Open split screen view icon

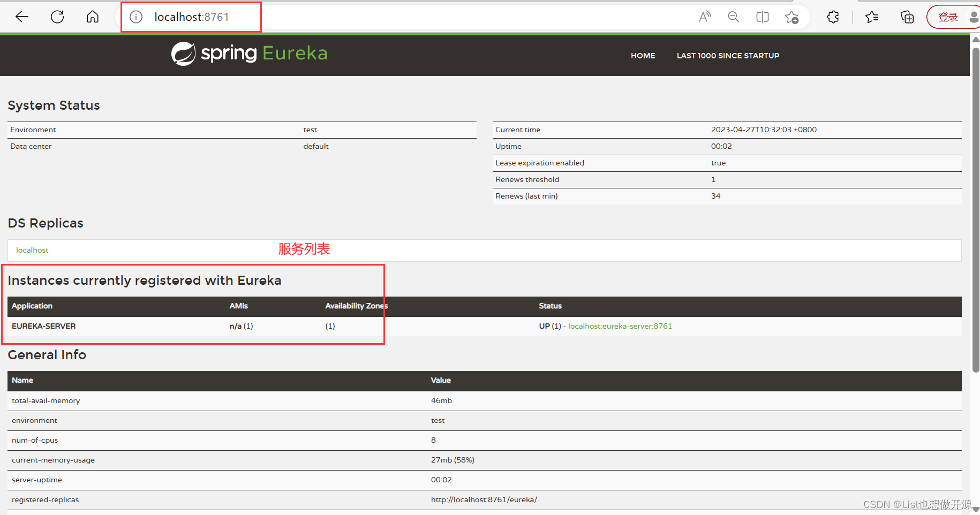762,17
